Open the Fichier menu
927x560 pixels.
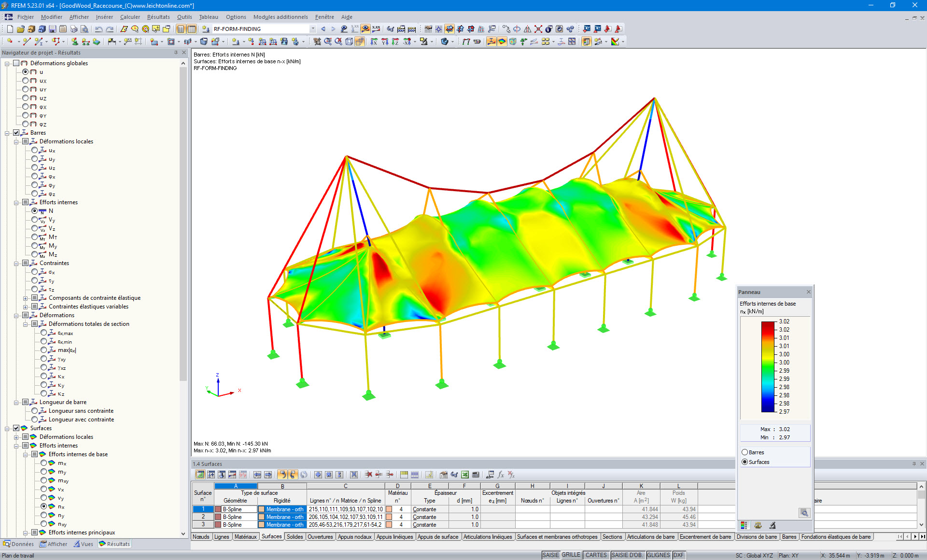26,17
